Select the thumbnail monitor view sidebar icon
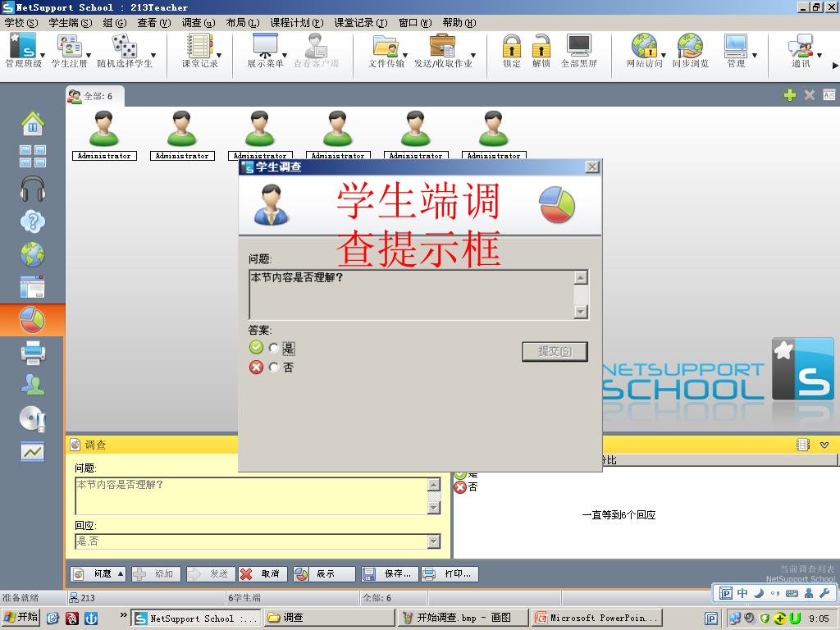The height and width of the screenshot is (630, 840). [33, 156]
